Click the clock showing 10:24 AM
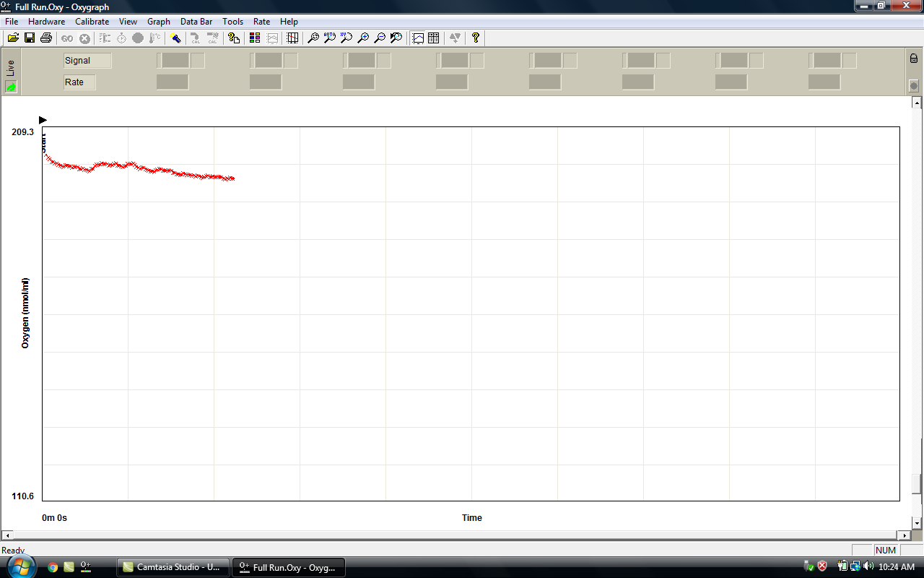Viewport: 924px width, 578px height. (x=897, y=567)
